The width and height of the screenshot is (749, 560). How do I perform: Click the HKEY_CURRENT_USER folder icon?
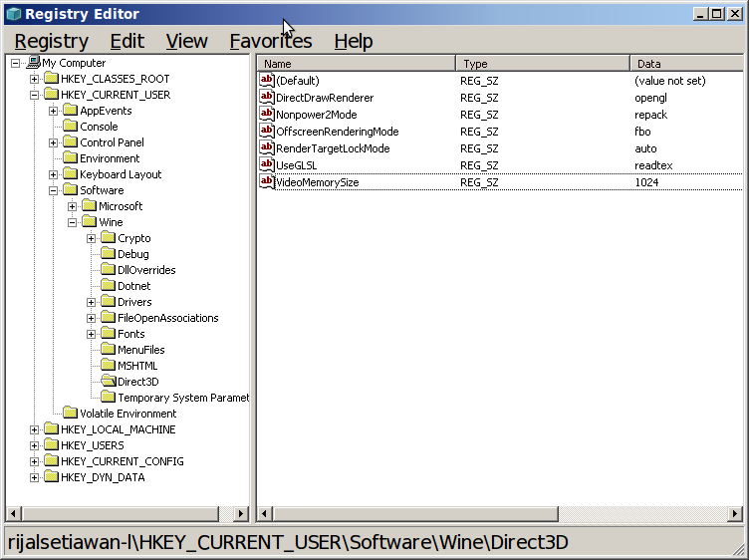coord(51,94)
